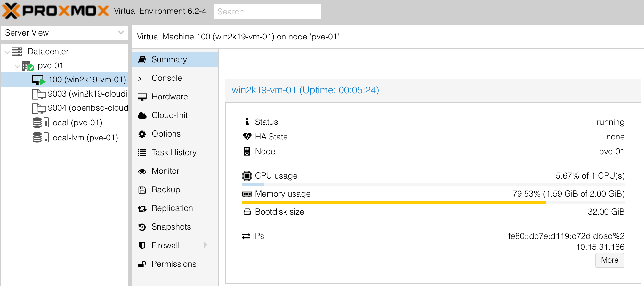Expand the Firewall submenu arrow
Screen dimensions: 644x286
point(205,245)
